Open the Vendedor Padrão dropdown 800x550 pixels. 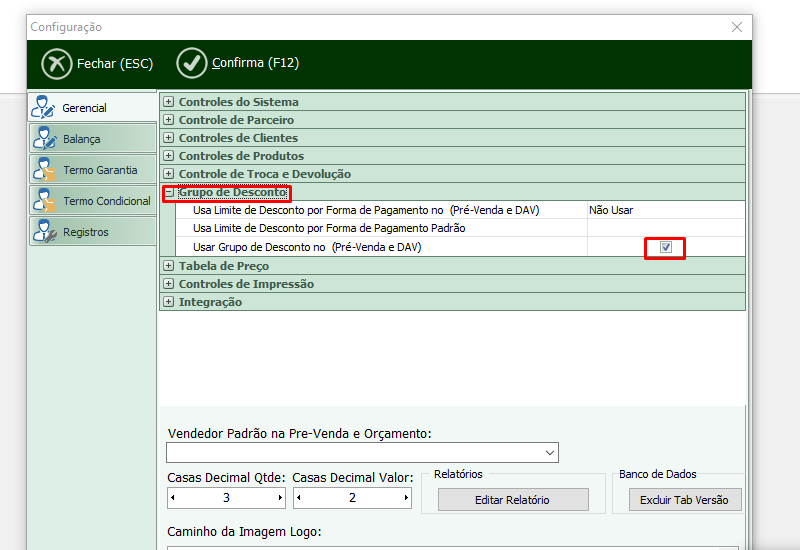pyautogui.click(x=549, y=453)
